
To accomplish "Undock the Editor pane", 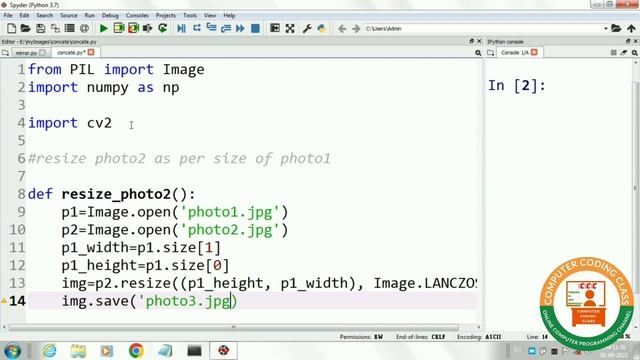I will tap(471, 41).
